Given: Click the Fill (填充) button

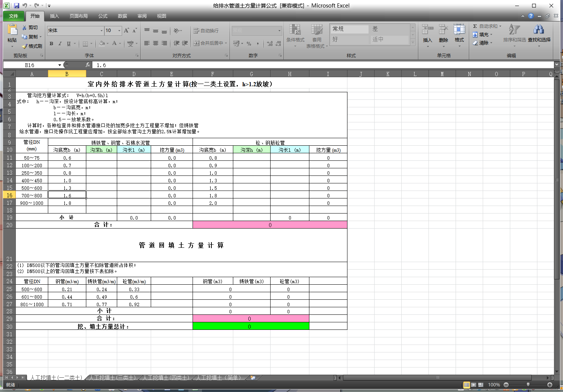Looking at the screenshot, I should point(483,35).
